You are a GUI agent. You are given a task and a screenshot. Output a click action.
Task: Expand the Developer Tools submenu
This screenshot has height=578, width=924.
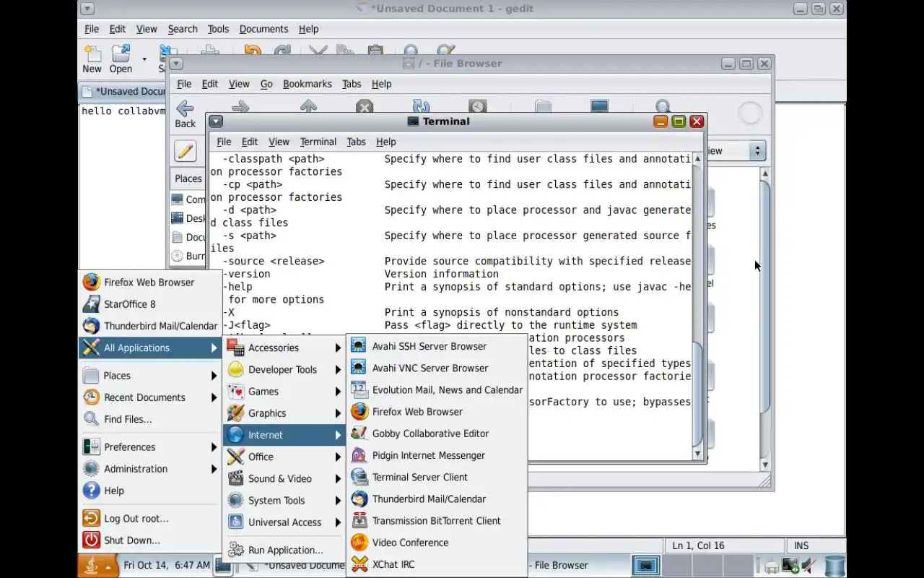(284, 370)
